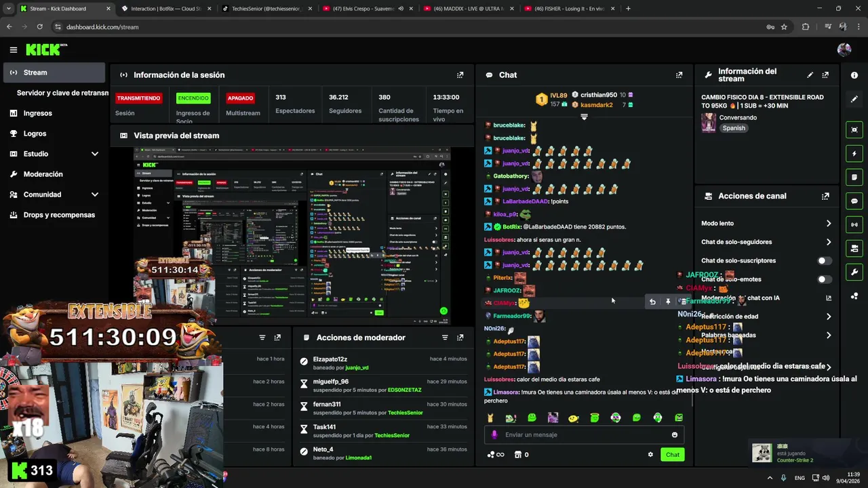Toggle the chat bubble widget in right rail
The image size is (868, 488).
[x=854, y=201]
